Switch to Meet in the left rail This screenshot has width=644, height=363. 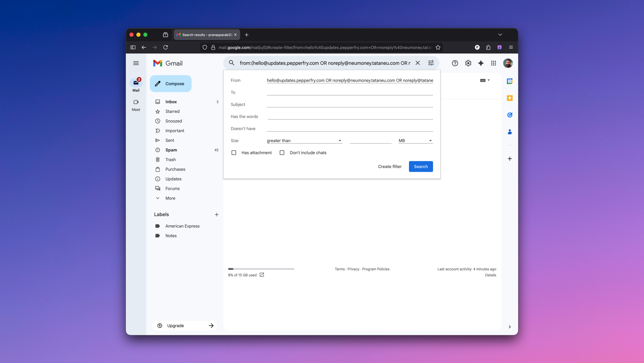[x=136, y=104]
